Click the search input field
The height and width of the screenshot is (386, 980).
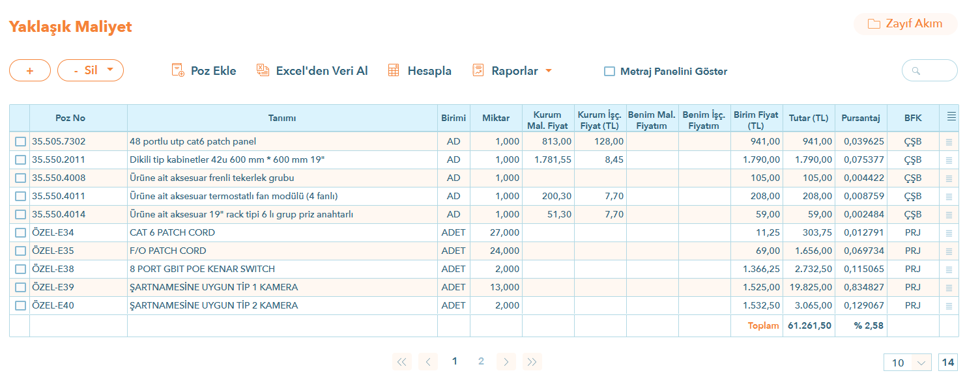[x=936, y=71]
